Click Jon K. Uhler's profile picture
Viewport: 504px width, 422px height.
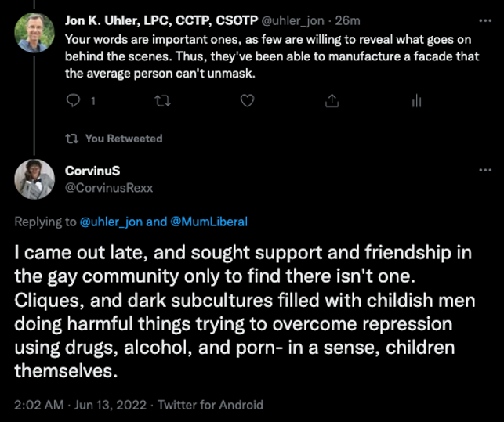click(x=34, y=32)
